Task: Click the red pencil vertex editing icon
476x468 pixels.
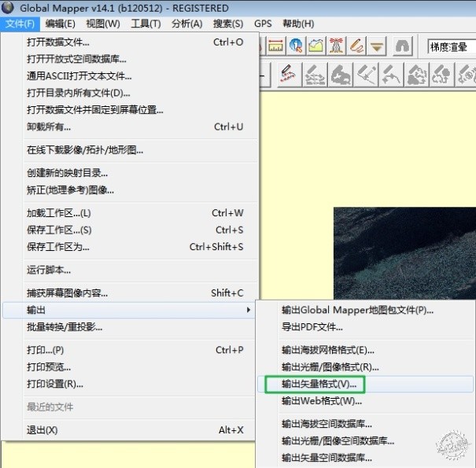Action: tap(289, 75)
